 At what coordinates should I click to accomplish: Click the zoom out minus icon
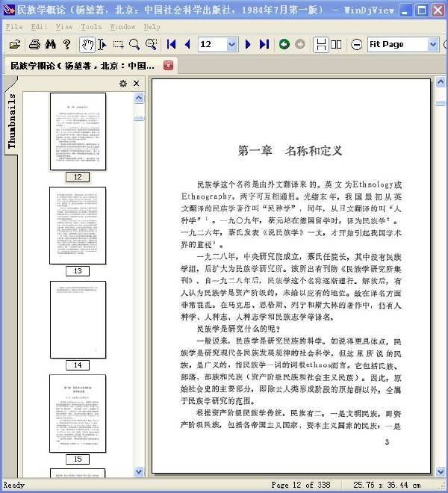356,44
